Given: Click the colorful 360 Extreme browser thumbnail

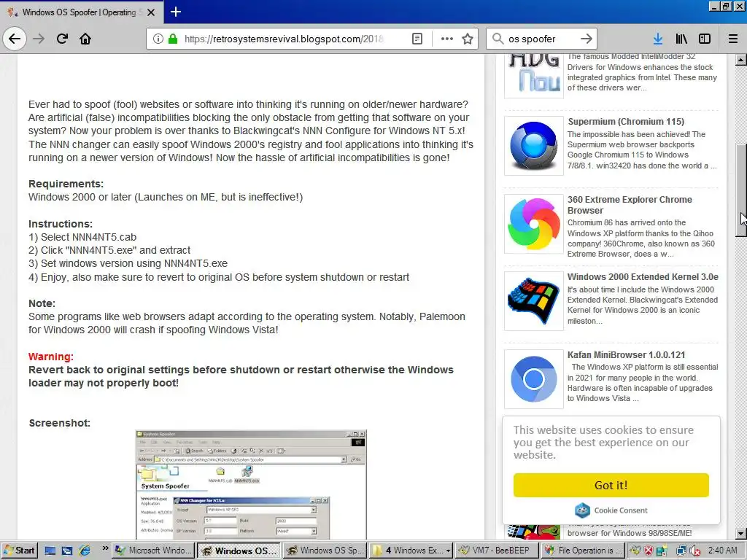Looking at the screenshot, I should coord(533,224).
